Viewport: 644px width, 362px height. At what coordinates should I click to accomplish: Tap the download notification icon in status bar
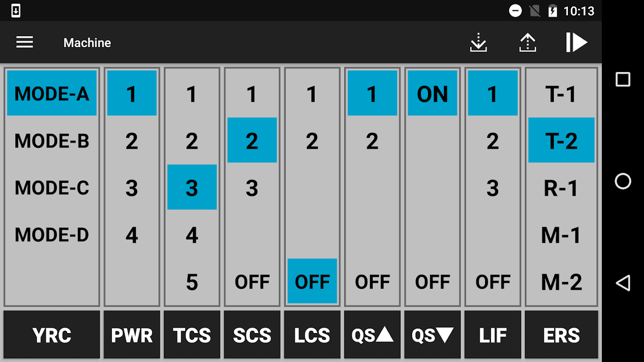pyautogui.click(x=15, y=10)
